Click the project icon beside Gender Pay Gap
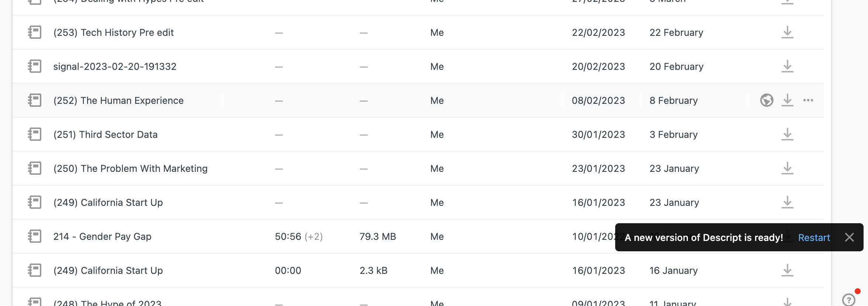Image resolution: width=868 pixels, height=306 pixels. tap(35, 237)
